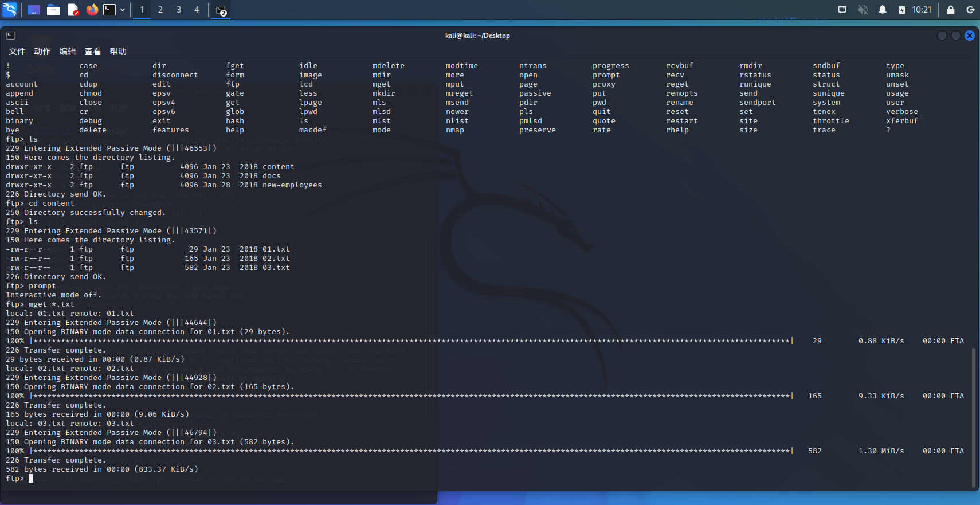This screenshot has height=505, width=980.
Task: Click the 'passive' command in help list
Action: 535,93
